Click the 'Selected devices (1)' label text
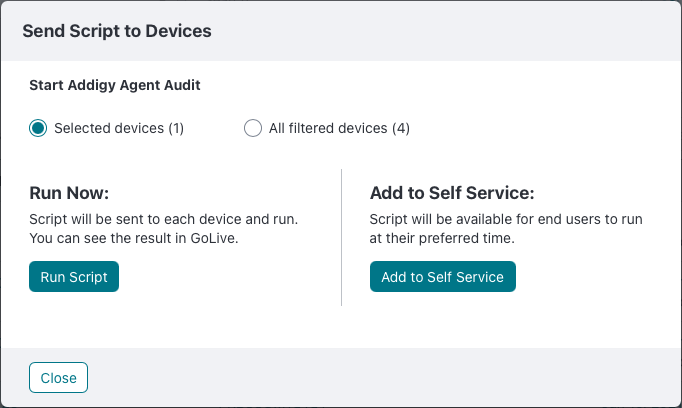The height and width of the screenshot is (408, 682). point(119,128)
